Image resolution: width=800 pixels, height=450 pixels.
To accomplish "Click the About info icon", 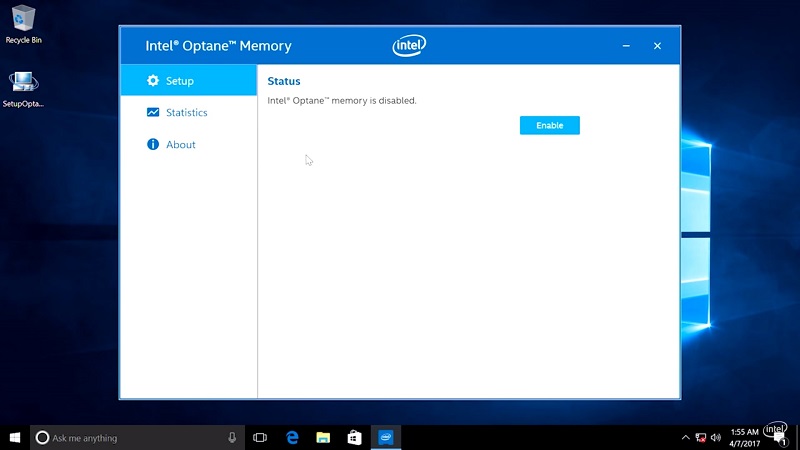I will coord(153,144).
